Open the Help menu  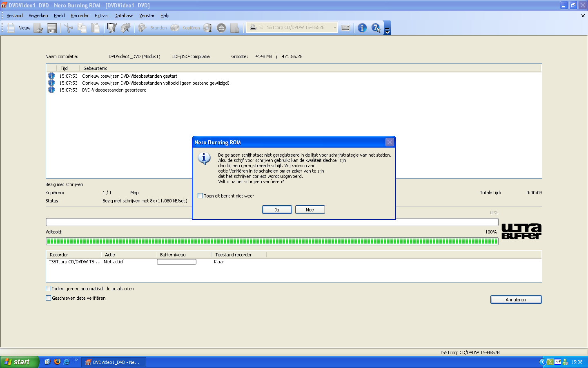pos(165,16)
